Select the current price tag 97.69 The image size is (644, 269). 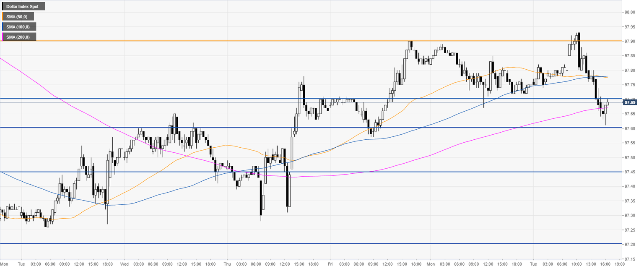pos(630,102)
